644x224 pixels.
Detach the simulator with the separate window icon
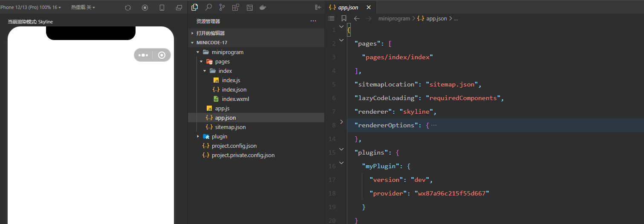[x=179, y=8]
